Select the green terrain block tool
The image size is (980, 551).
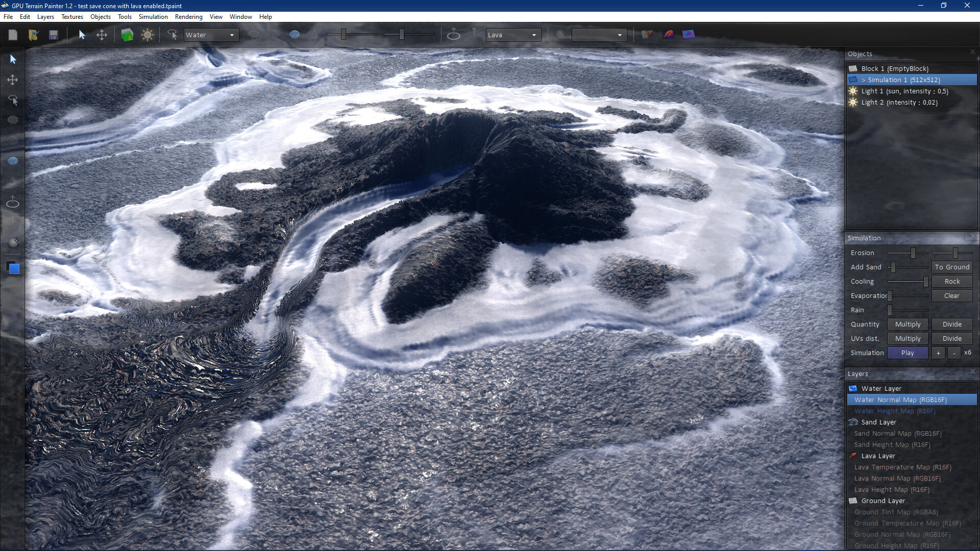tap(127, 35)
